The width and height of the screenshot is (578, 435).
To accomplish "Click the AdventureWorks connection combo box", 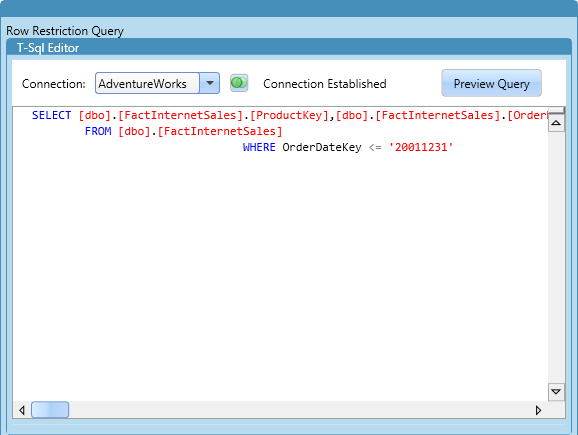I will 157,83.
